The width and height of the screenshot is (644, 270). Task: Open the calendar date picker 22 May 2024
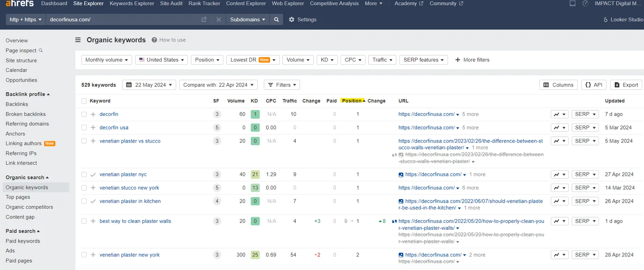tap(149, 85)
